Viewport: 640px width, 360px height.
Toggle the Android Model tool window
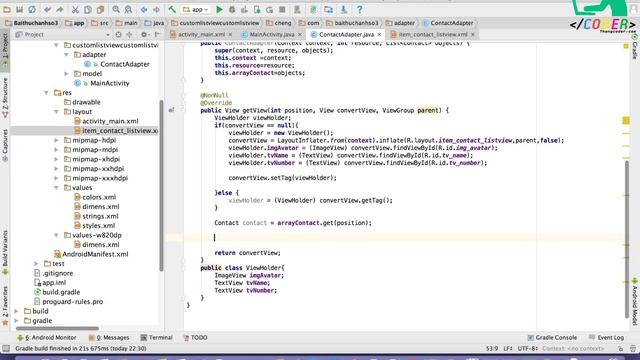point(635,301)
